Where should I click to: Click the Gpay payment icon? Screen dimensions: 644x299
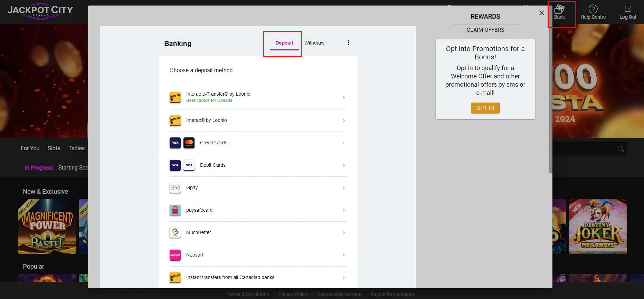coord(175,188)
